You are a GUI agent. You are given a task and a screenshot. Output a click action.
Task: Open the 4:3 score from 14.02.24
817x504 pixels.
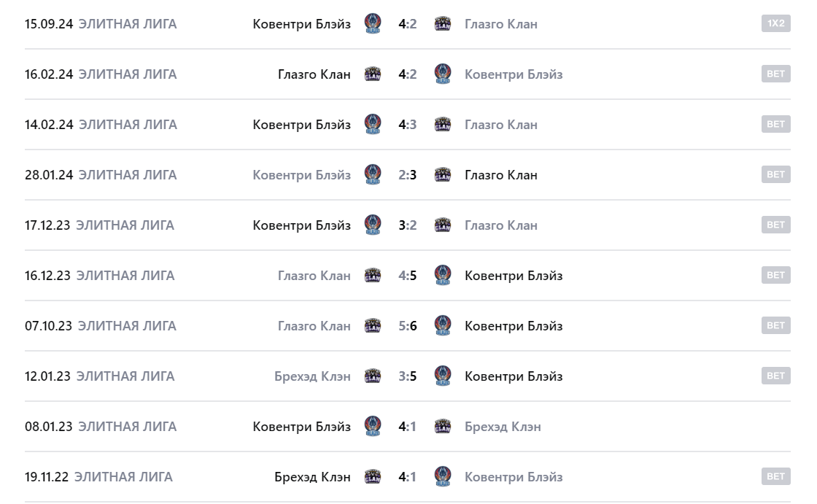tap(407, 124)
